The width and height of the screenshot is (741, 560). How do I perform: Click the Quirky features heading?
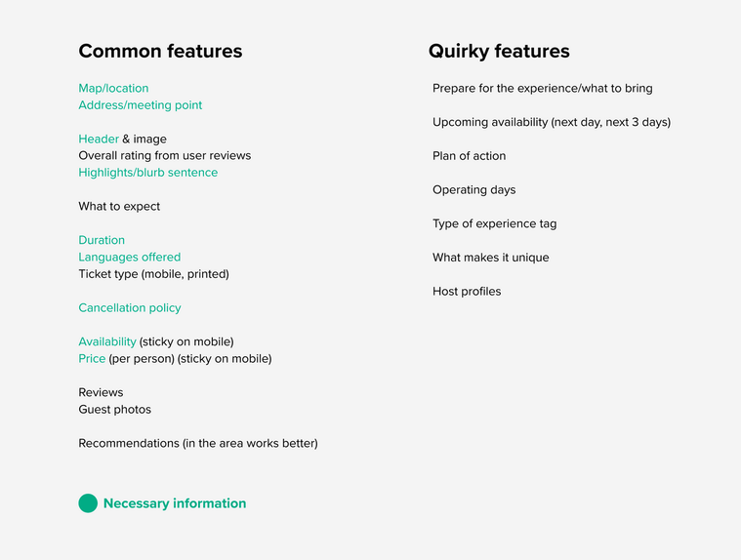tap(499, 51)
